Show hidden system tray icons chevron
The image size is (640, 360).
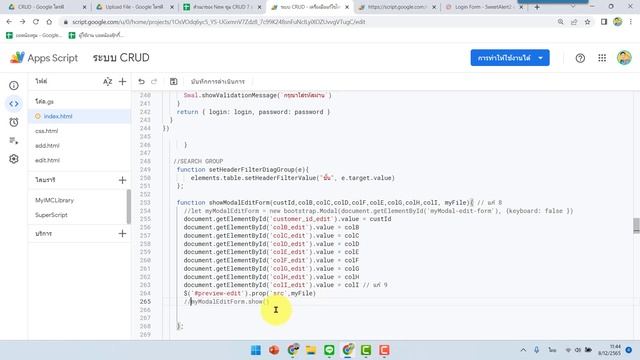pyautogui.click(x=523, y=350)
